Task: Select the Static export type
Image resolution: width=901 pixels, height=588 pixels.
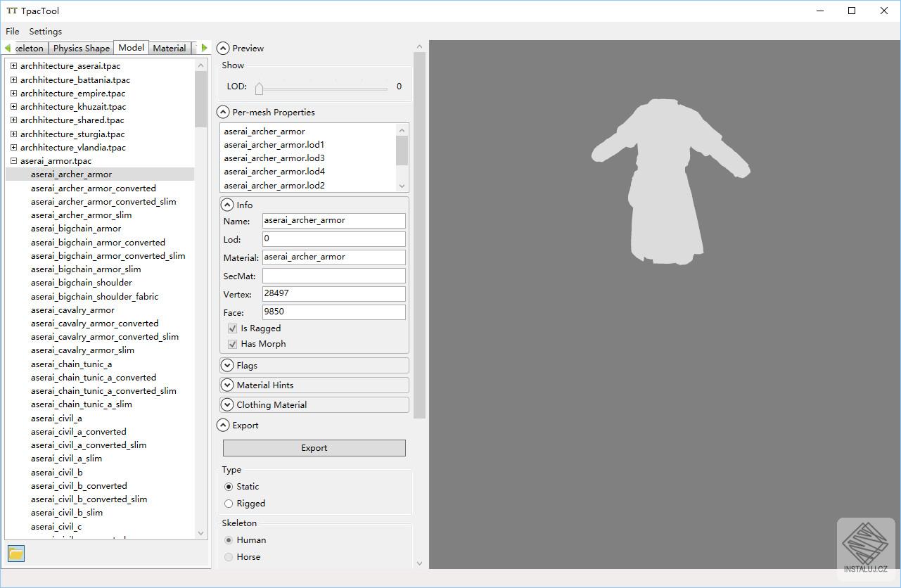Action: pyautogui.click(x=229, y=487)
